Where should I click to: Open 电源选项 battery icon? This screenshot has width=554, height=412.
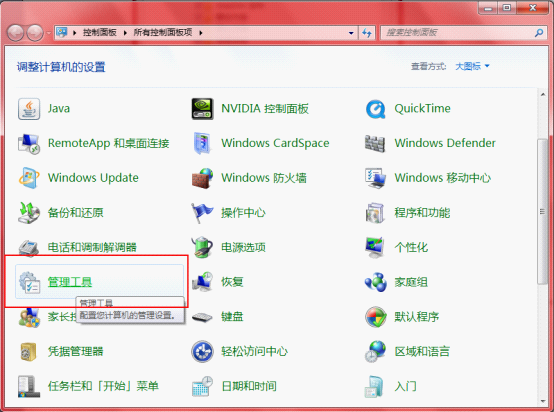coord(202,247)
